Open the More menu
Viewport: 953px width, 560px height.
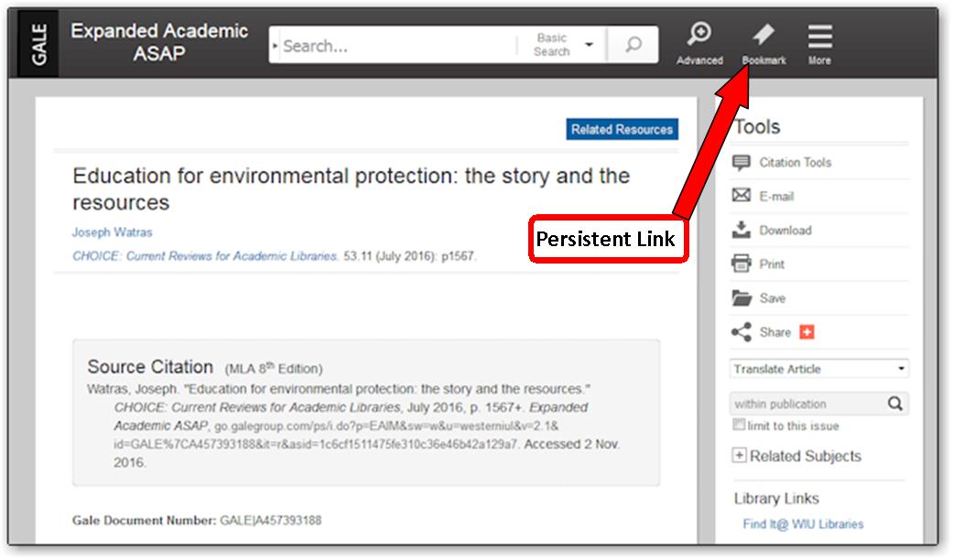[819, 43]
